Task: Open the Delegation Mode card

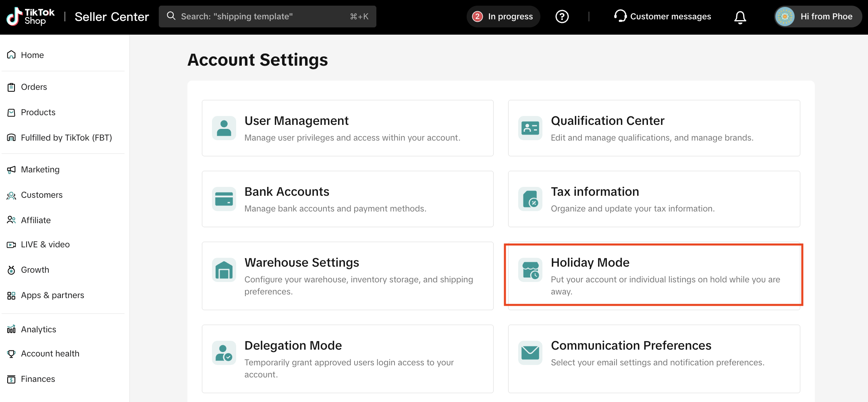Action: pos(347,358)
